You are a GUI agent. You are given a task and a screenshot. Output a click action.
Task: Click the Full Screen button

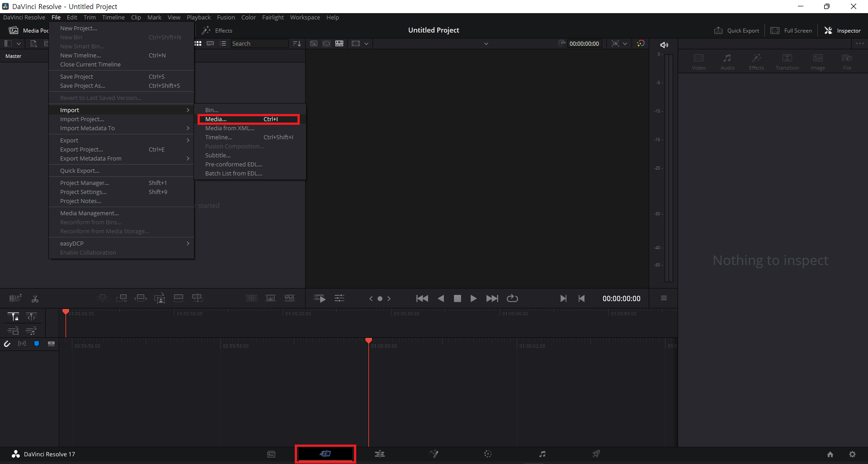(x=791, y=30)
